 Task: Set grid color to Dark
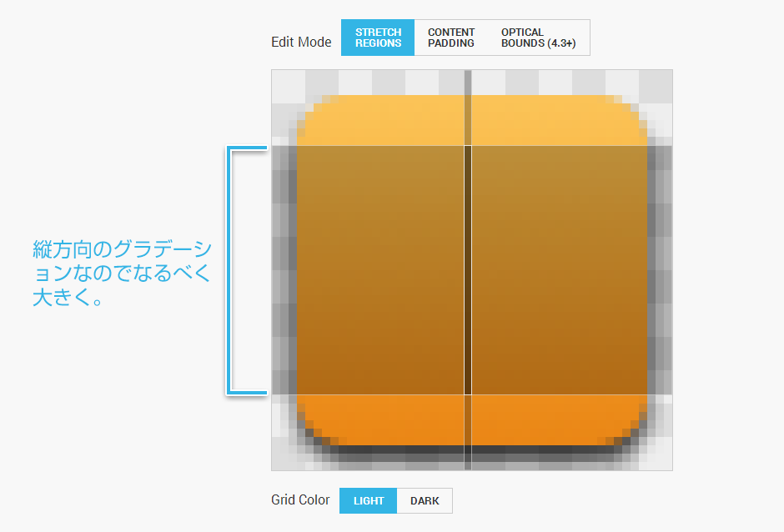click(425, 500)
